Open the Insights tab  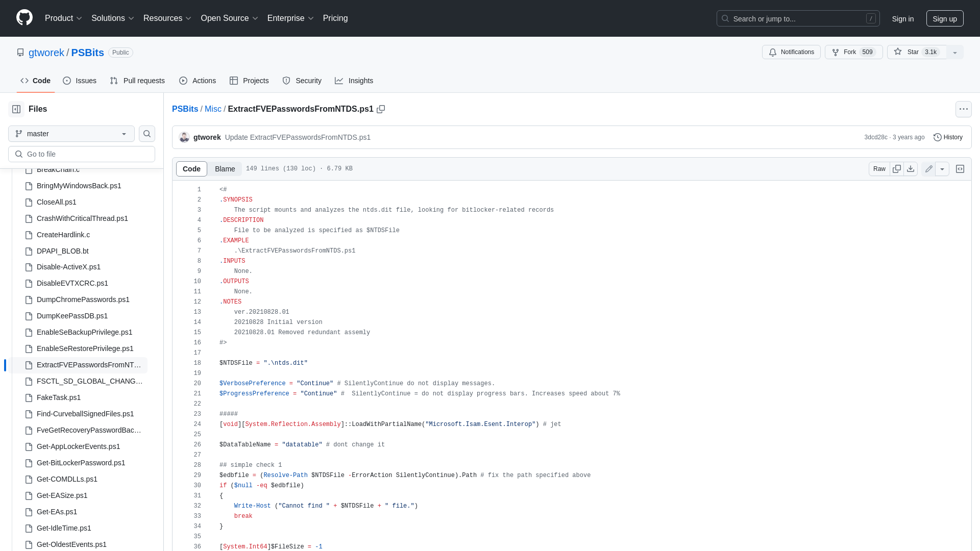coord(354,81)
